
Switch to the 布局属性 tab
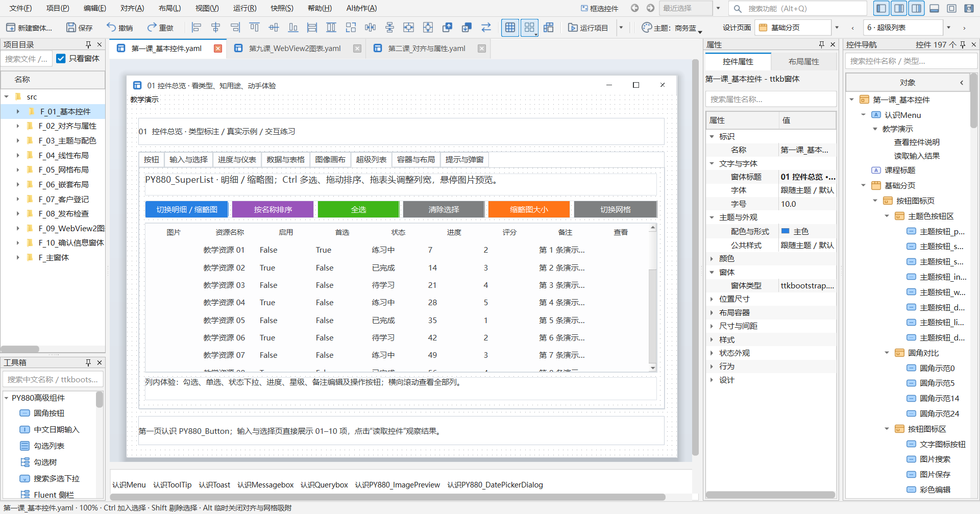(804, 61)
